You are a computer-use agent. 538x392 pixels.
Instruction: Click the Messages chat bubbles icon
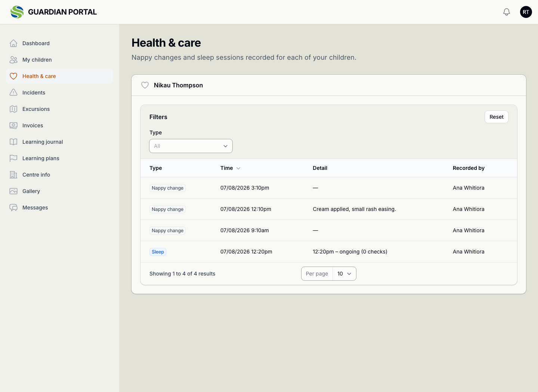point(13,208)
